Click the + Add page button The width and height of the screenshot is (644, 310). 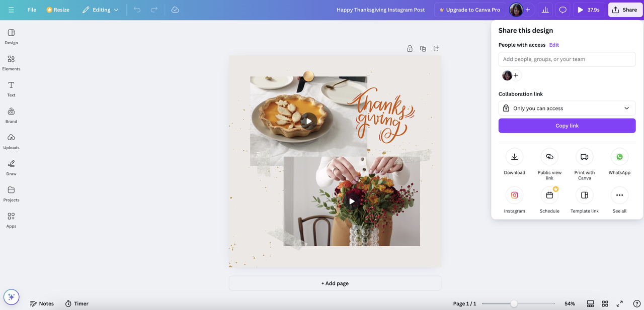pos(335,283)
